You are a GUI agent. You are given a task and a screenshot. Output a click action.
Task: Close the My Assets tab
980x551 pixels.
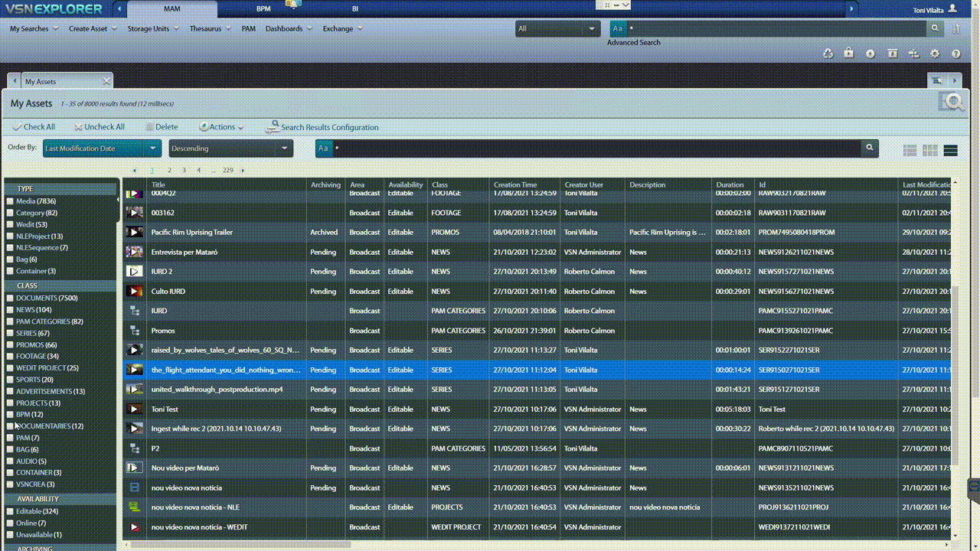(x=107, y=81)
